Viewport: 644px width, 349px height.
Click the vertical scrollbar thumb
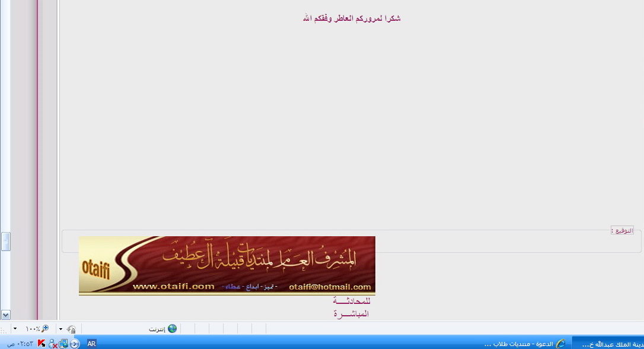5,241
